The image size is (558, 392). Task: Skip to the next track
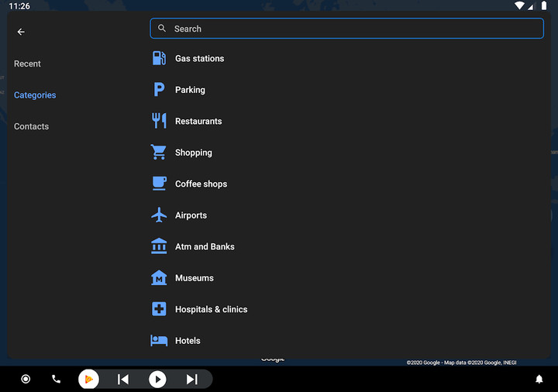(x=191, y=379)
